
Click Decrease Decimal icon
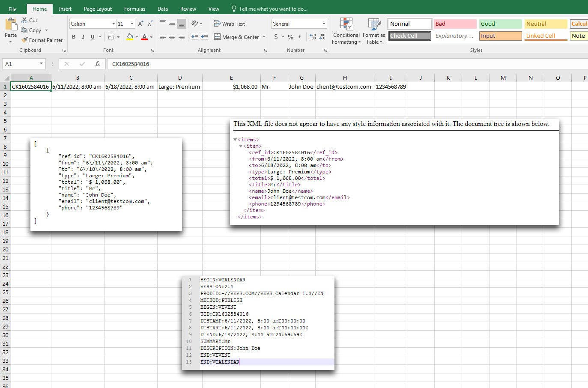click(322, 37)
